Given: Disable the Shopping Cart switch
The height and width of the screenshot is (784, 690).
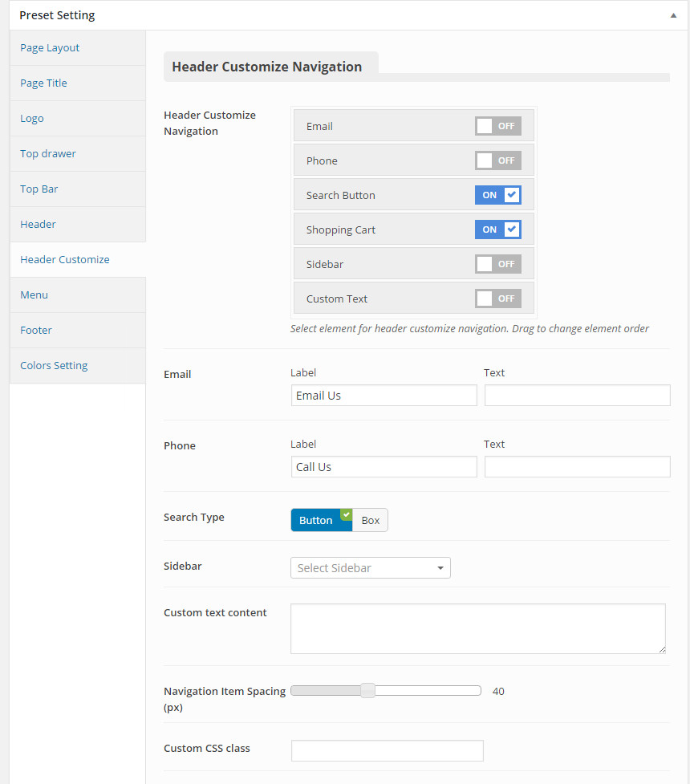Looking at the screenshot, I should pyautogui.click(x=498, y=230).
